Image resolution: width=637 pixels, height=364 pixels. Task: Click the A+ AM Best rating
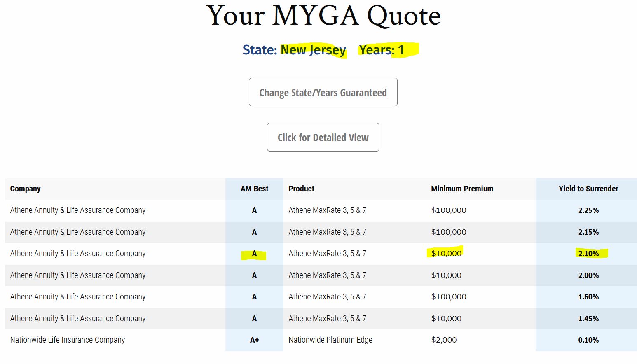[x=254, y=340]
